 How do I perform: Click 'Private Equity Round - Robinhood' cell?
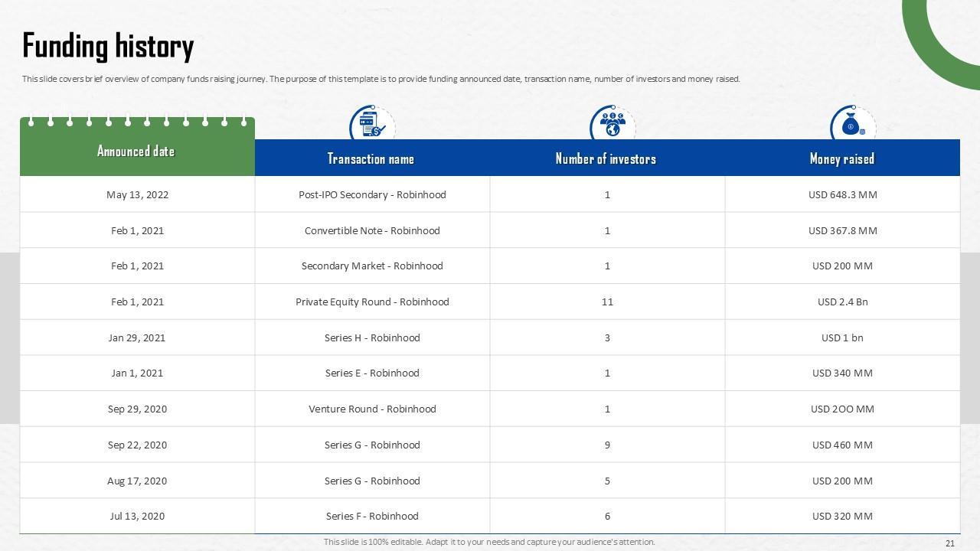[372, 302]
